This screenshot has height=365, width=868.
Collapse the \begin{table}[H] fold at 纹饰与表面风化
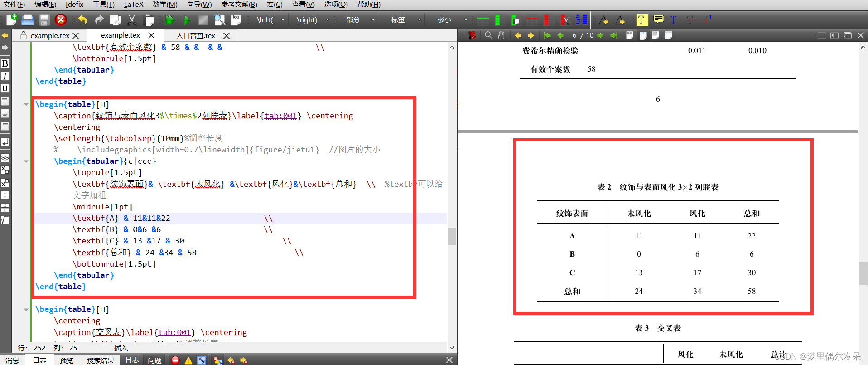pyautogui.click(x=26, y=104)
